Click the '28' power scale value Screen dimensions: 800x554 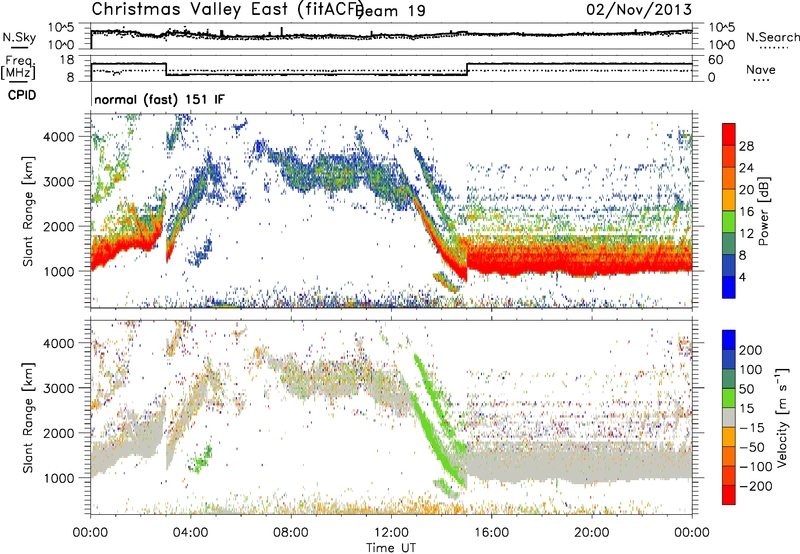(746, 146)
